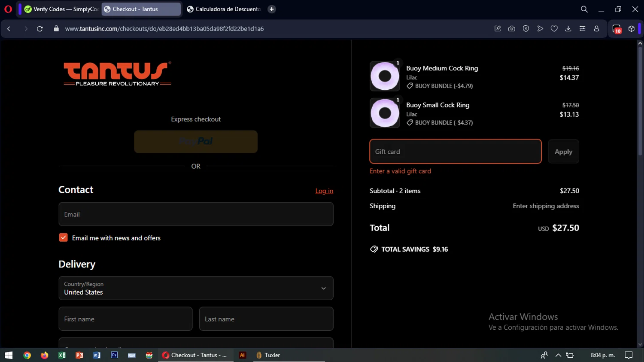Open the downloads panel

(568, 29)
